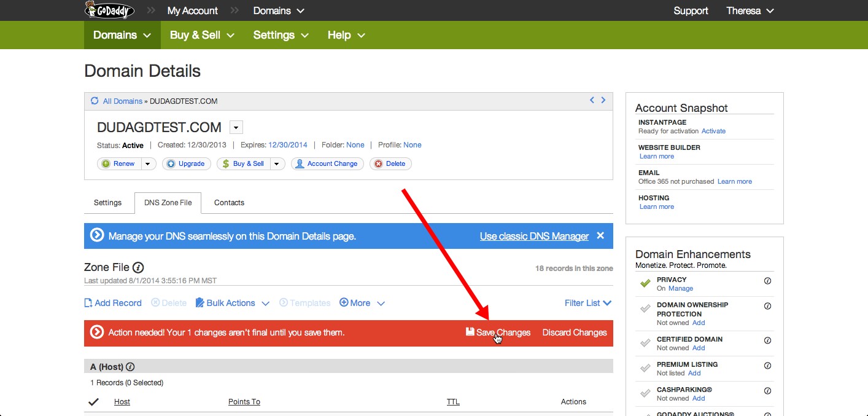Viewport: 868px width, 416px height.
Task: Open Privacy info icon
Action: point(767,281)
